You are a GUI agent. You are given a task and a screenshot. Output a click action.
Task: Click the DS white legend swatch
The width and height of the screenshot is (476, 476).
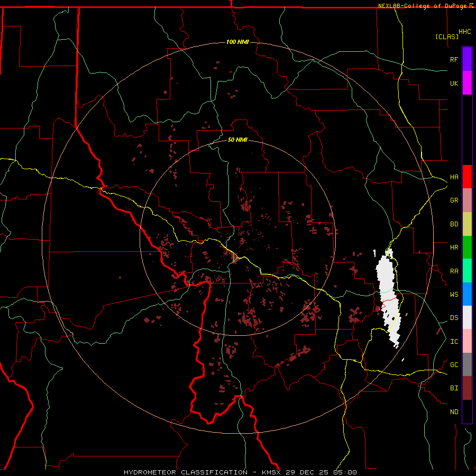point(467,317)
